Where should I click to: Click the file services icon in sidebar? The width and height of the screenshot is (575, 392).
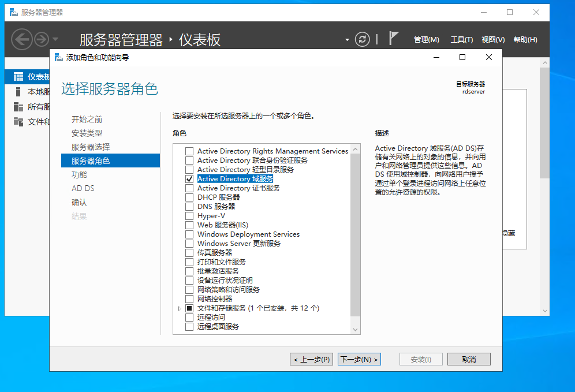[18, 121]
